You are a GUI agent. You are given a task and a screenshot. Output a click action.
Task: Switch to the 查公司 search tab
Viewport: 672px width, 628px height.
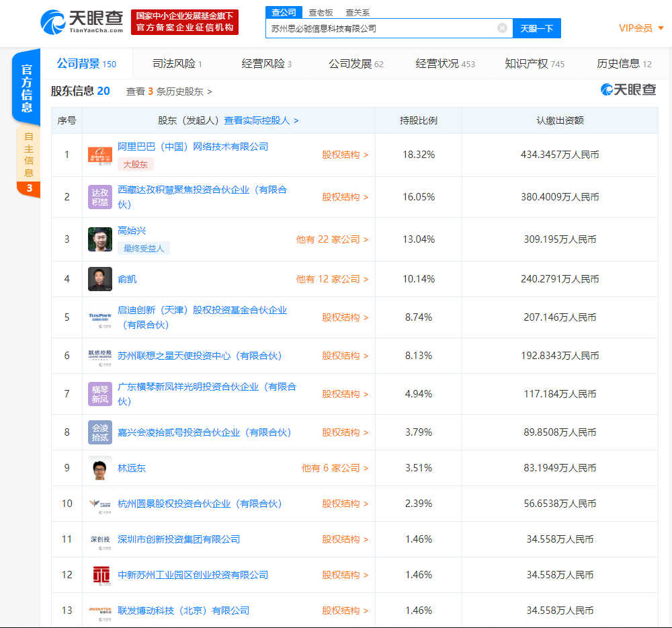point(284,12)
